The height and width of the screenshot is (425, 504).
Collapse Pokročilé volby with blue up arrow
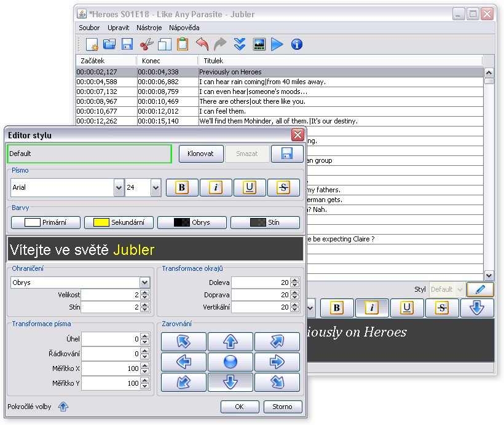63,407
